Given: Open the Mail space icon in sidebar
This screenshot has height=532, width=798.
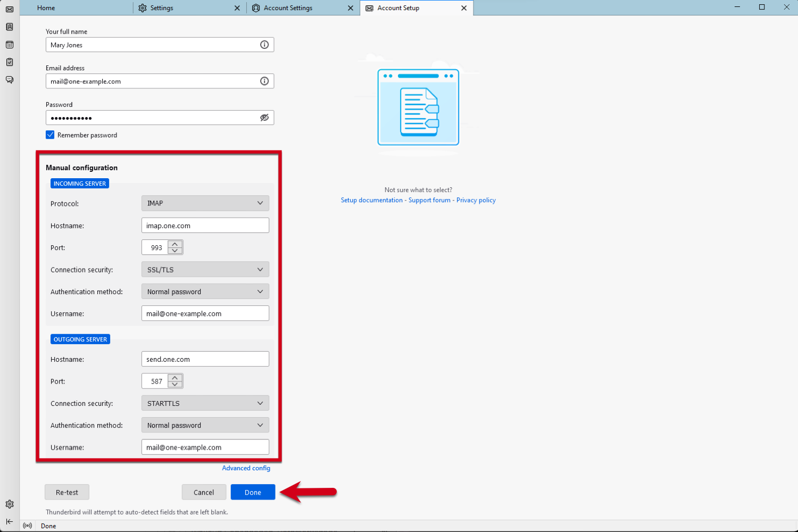Looking at the screenshot, I should pos(10,9).
